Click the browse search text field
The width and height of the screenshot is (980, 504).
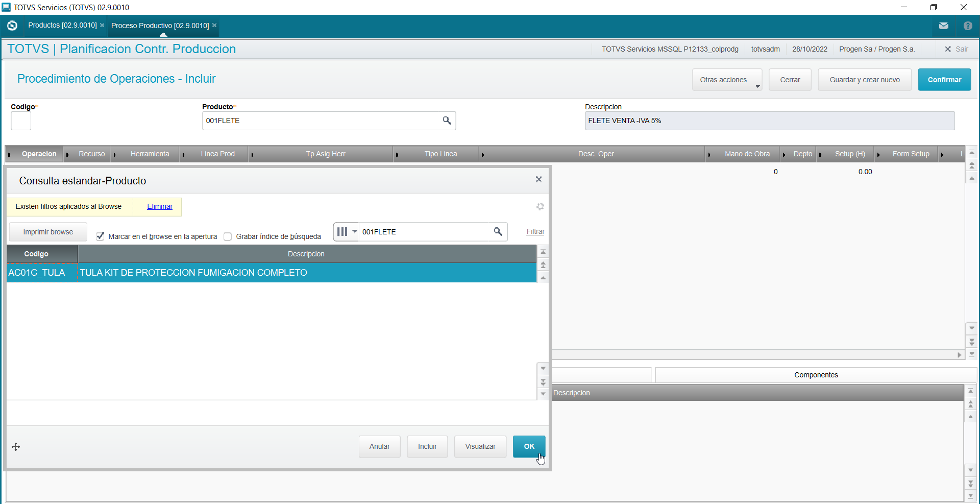coord(425,232)
